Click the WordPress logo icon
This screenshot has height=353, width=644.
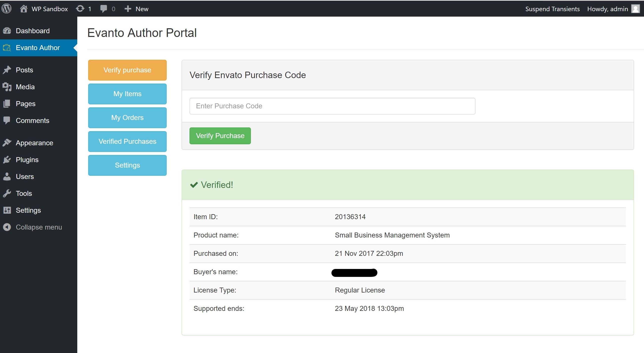point(7,9)
